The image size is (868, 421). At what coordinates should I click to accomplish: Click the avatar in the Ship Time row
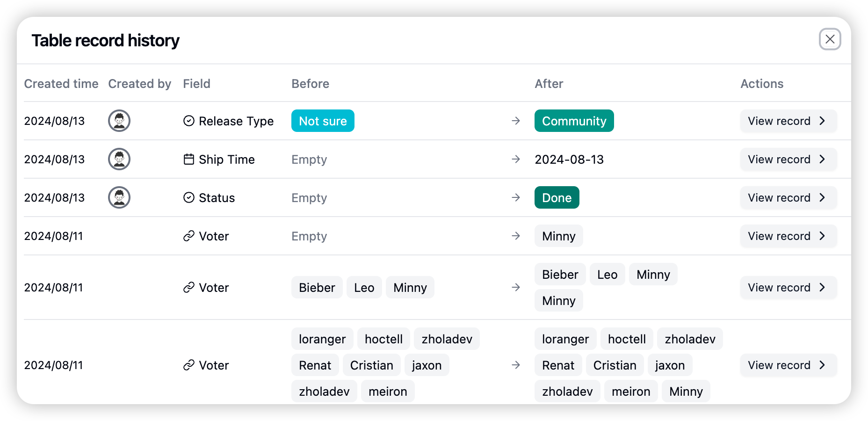coord(119,159)
